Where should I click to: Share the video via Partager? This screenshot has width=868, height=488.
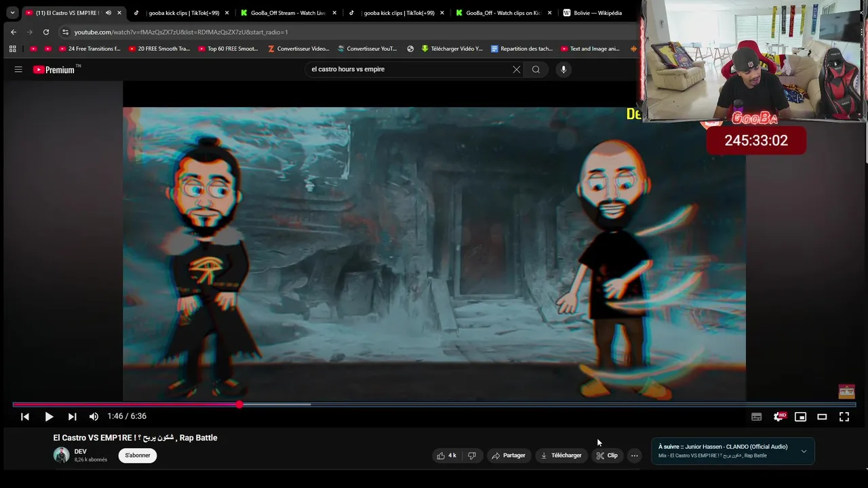pos(509,455)
